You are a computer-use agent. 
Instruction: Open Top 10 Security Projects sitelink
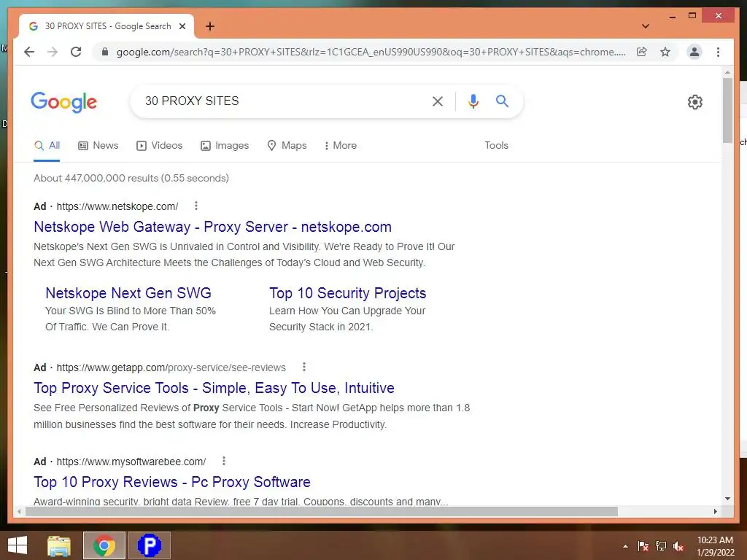pyautogui.click(x=347, y=293)
